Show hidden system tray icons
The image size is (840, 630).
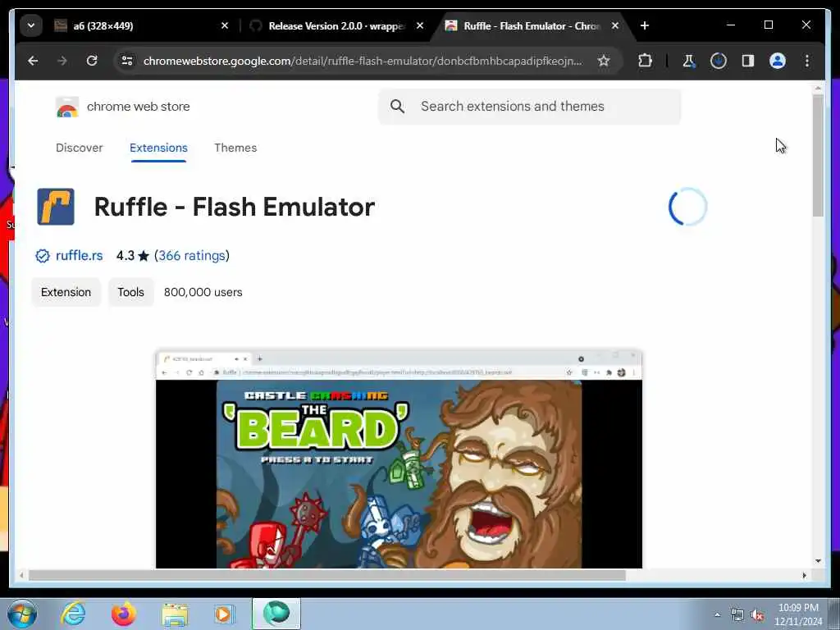(x=717, y=614)
